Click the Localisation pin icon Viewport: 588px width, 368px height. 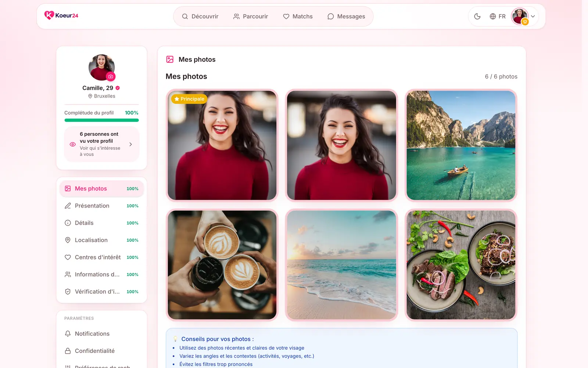pyautogui.click(x=68, y=240)
